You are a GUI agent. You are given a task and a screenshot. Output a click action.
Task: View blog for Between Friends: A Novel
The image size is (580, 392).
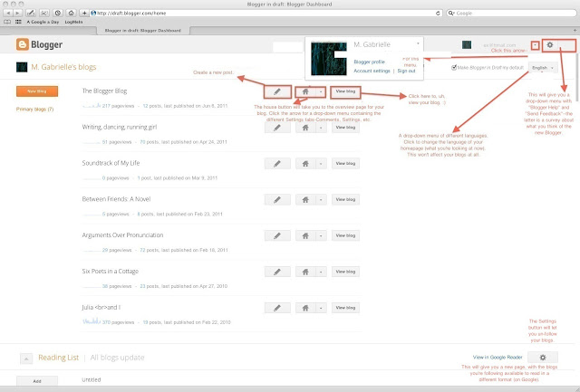[x=345, y=199]
